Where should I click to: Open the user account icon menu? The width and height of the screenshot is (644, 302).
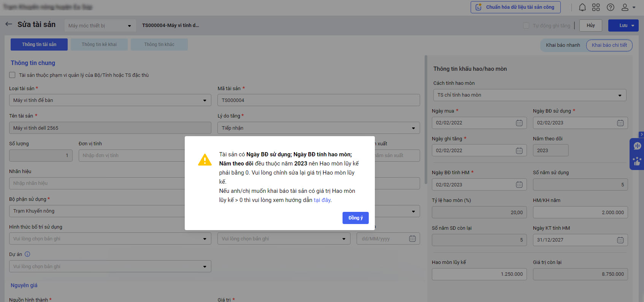(x=628, y=7)
